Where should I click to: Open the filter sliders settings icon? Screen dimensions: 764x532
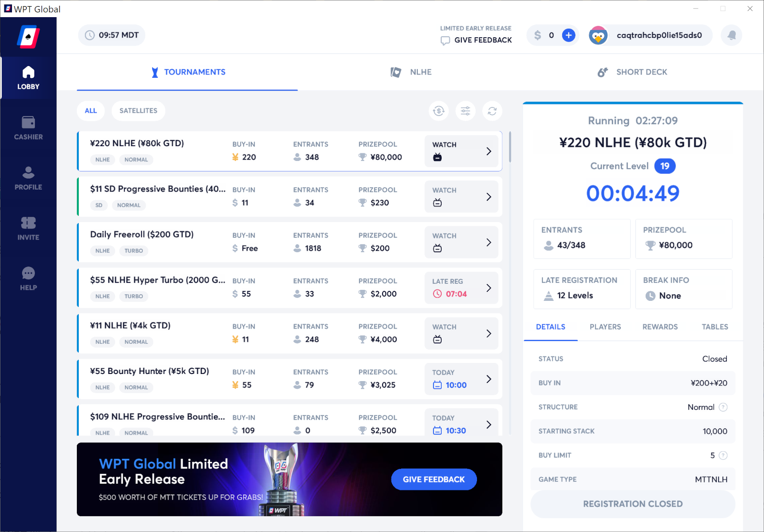click(466, 111)
